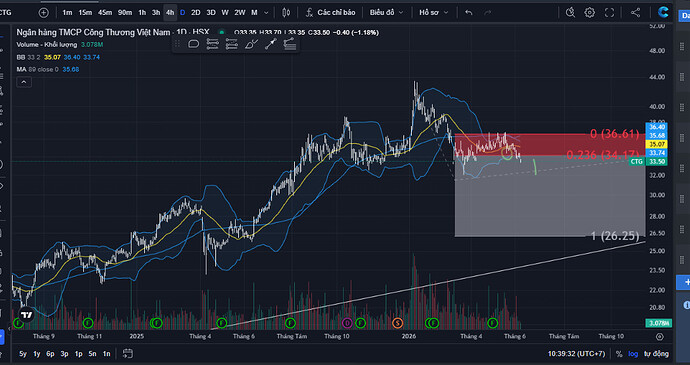Open time axis settings circle icon
Viewport: 690px width, 365px height.
coord(660,337)
